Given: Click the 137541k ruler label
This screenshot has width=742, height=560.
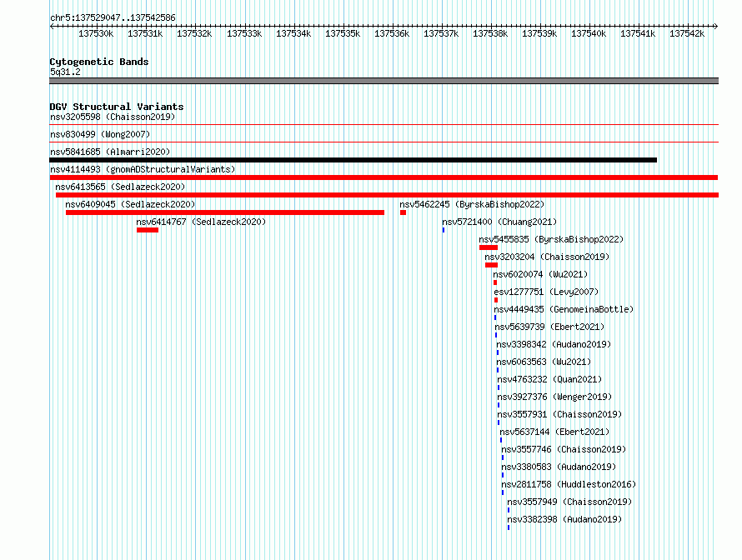Looking at the screenshot, I should pyautogui.click(x=638, y=33).
